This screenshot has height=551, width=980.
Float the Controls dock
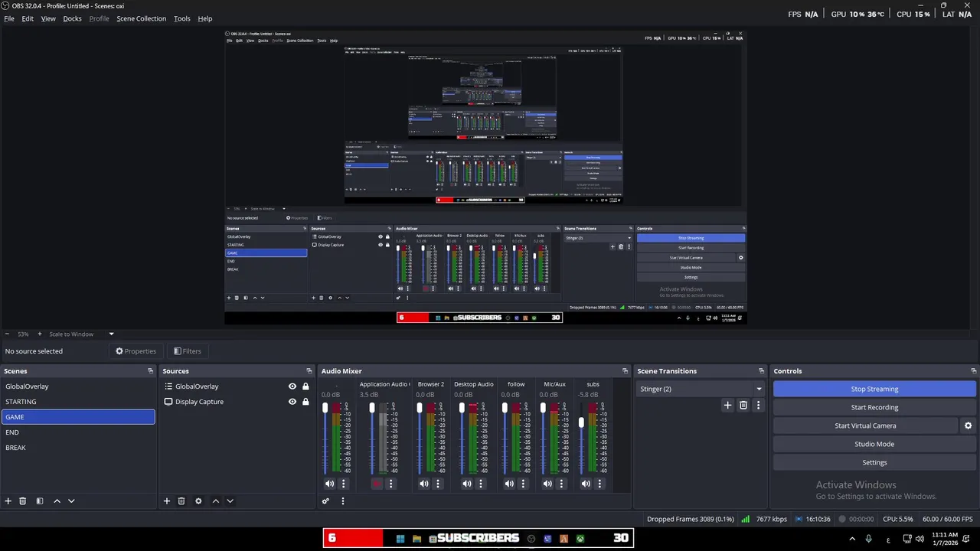pyautogui.click(x=973, y=371)
